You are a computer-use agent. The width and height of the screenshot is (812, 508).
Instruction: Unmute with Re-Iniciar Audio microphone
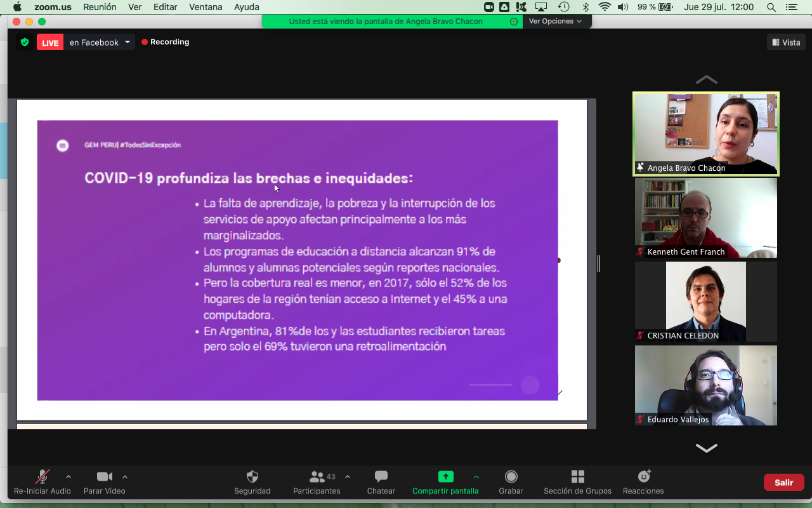tap(43, 477)
